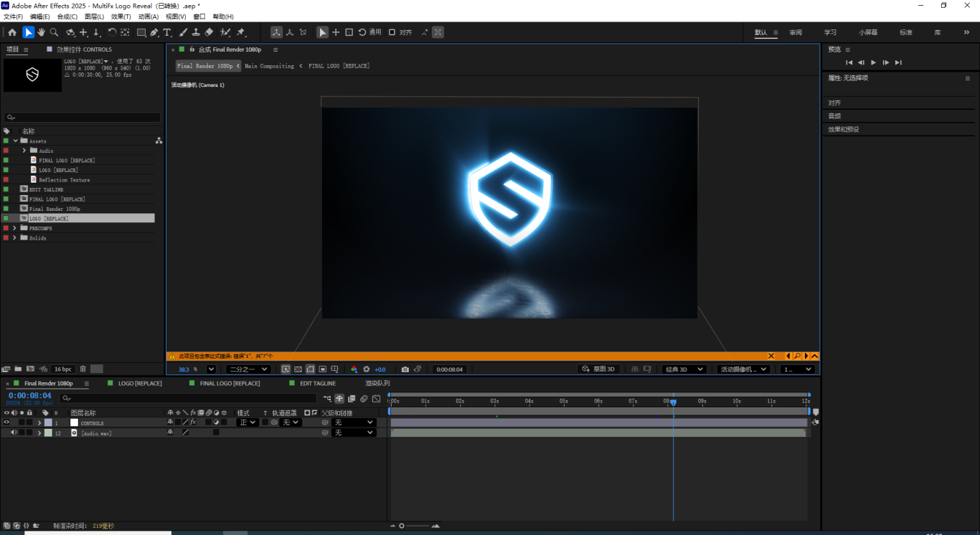Mute the Audio.wav layer speaker icon
Image resolution: width=980 pixels, height=535 pixels.
point(14,432)
